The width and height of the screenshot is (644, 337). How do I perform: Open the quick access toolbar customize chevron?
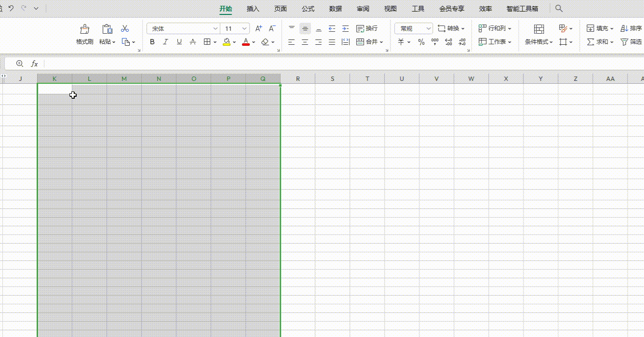click(x=37, y=9)
